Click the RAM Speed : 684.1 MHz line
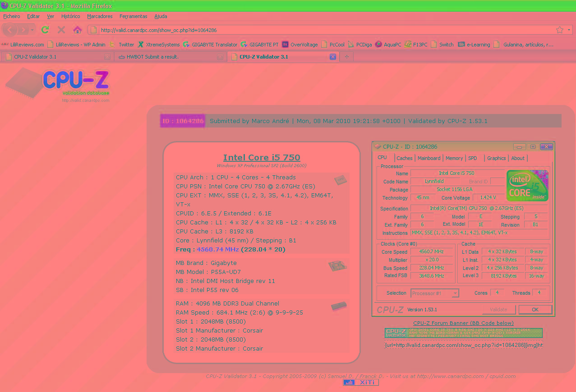The height and width of the screenshot is (392, 576). click(240, 313)
